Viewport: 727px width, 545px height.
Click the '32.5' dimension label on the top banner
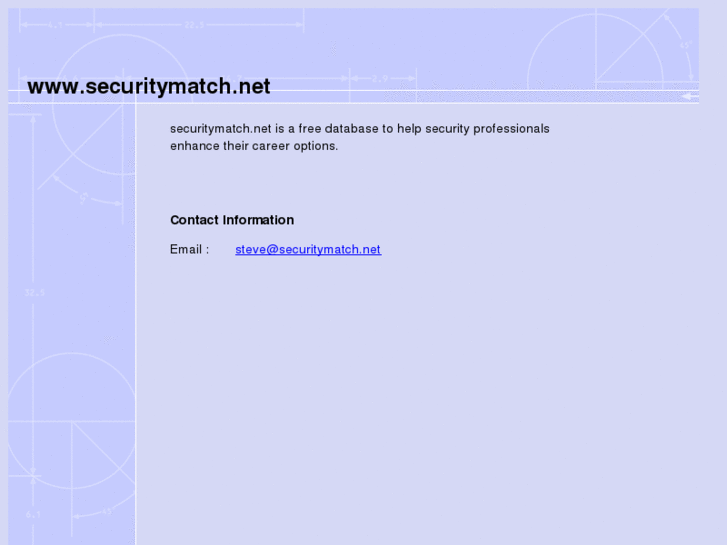pyautogui.click(x=193, y=25)
